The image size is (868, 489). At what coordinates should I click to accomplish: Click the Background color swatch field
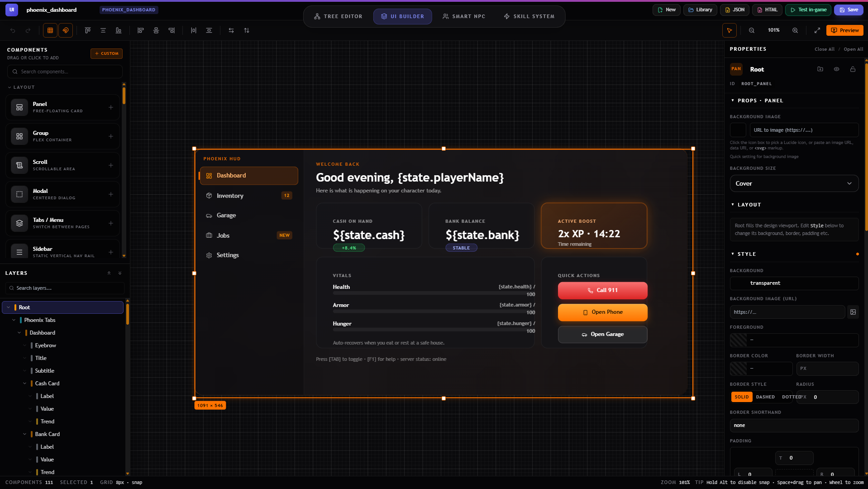794,283
